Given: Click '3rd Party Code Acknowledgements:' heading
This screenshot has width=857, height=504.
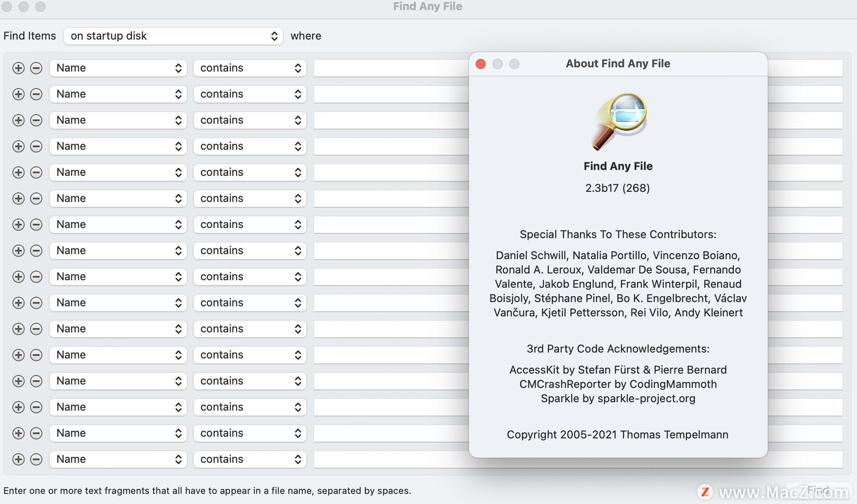Looking at the screenshot, I should [x=618, y=349].
